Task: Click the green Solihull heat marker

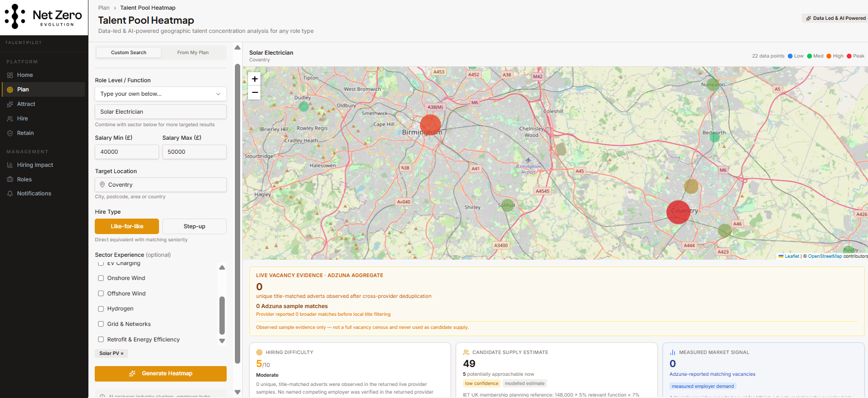Action: click(507, 205)
